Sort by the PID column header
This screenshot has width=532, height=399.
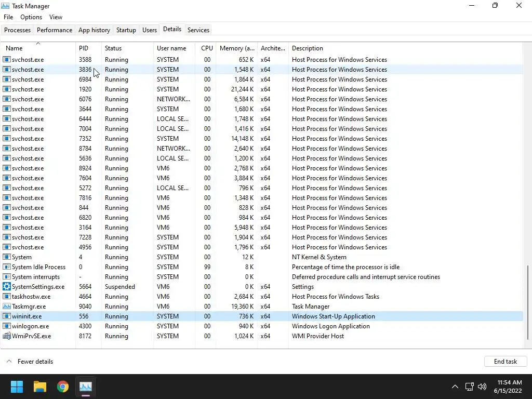(x=88, y=48)
